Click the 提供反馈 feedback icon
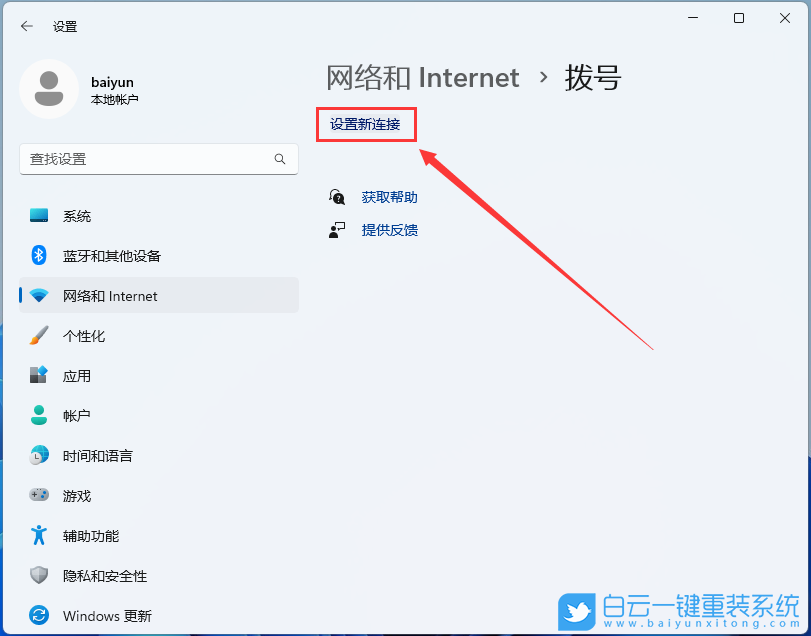The height and width of the screenshot is (636, 811). click(x=338, y=229)
